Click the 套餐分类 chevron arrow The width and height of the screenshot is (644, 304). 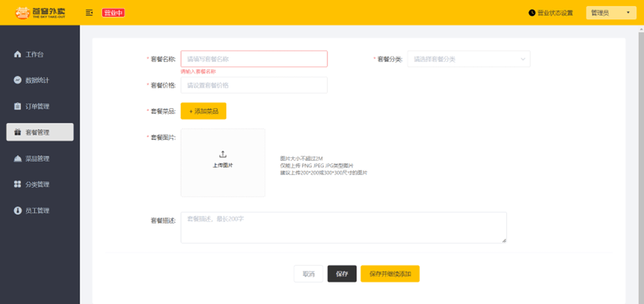point(523,59)
